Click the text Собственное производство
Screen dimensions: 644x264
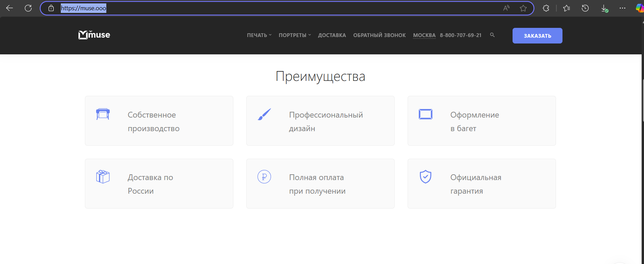(x=154, y=122)
